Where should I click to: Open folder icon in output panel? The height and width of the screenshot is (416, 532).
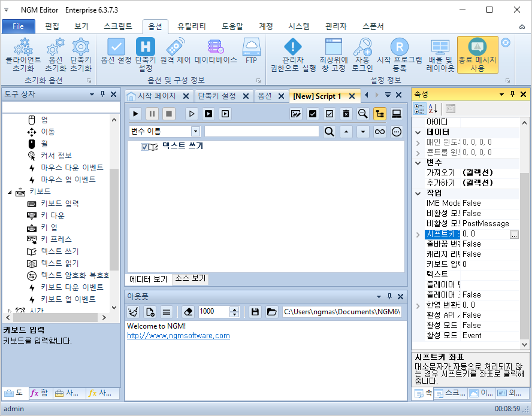pyautogui.click(x=272, y=312)
